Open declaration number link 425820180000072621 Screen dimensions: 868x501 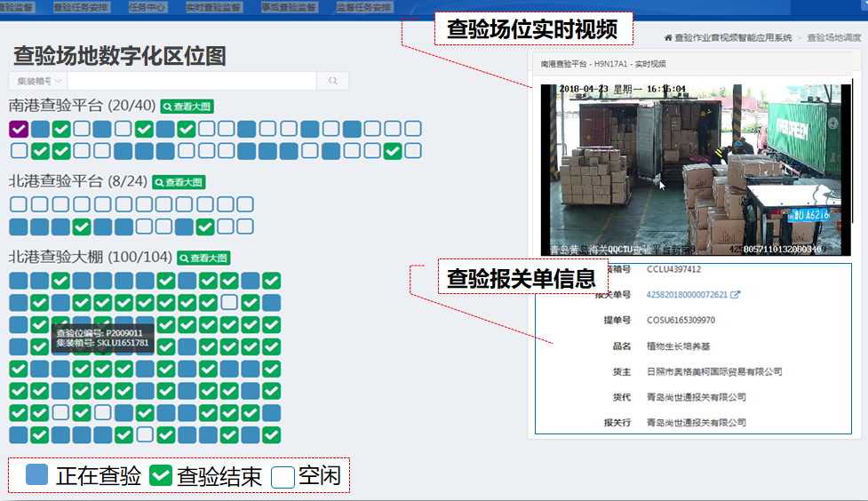(687, 295)
